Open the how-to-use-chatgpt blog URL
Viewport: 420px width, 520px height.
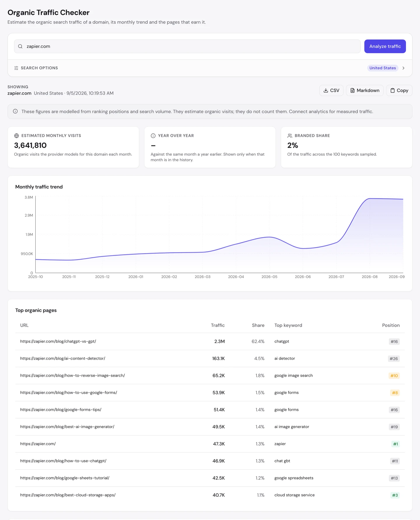[63, 461]
